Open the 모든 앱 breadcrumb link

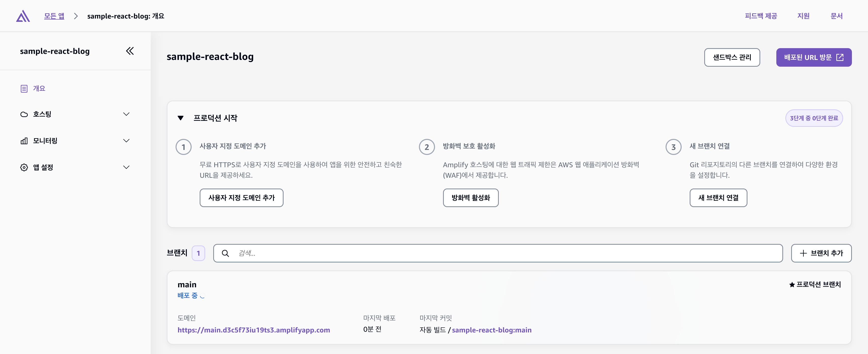coord(54,16)
